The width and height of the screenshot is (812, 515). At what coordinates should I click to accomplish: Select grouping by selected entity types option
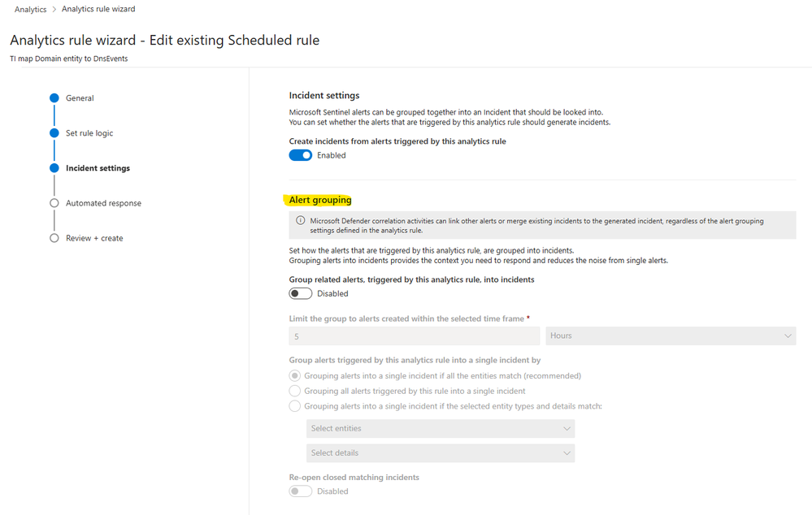point(295,406)
